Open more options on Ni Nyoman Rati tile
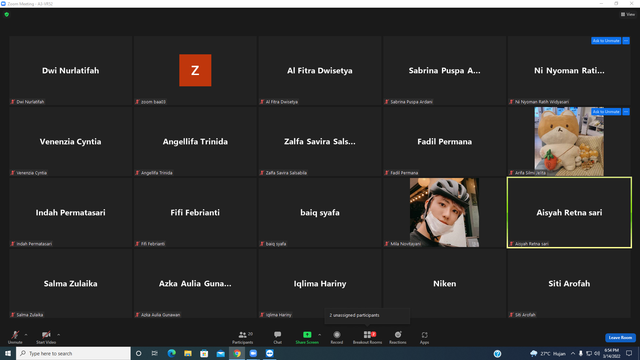 626,40
